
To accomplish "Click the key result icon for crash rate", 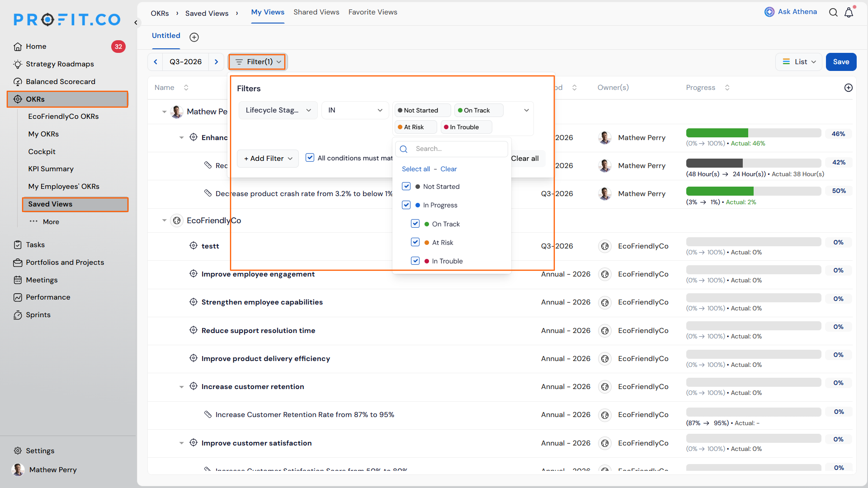I will tap(208, 193).
